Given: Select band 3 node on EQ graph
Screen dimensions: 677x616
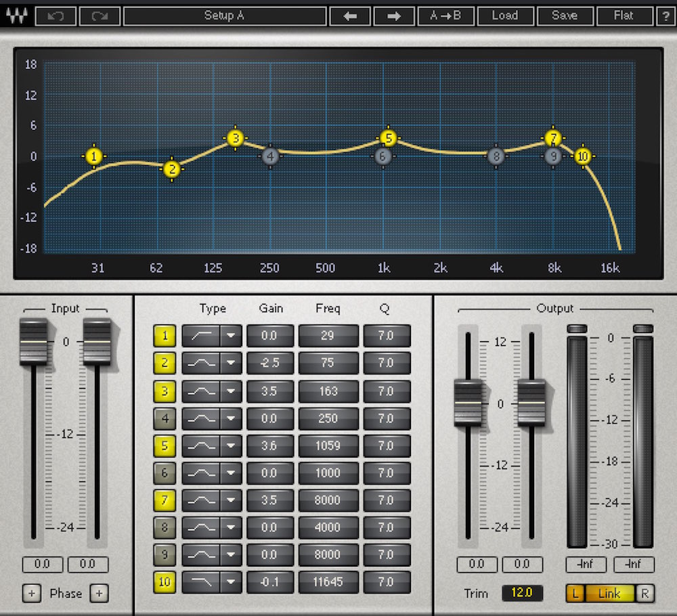Looking at the screenshot, I should 236,138.
